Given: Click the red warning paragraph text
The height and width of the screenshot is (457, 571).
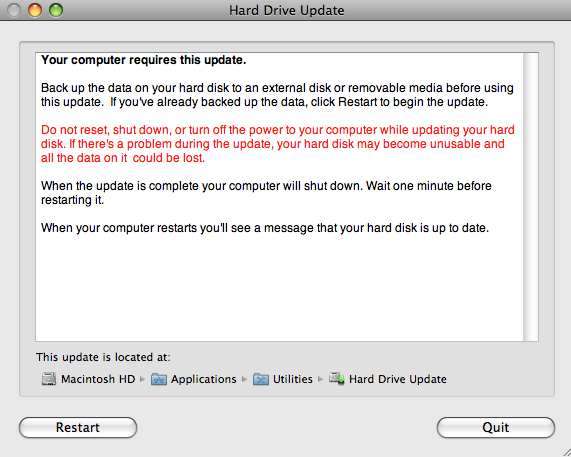Looking at the screenshot, I should coord(277,144).
